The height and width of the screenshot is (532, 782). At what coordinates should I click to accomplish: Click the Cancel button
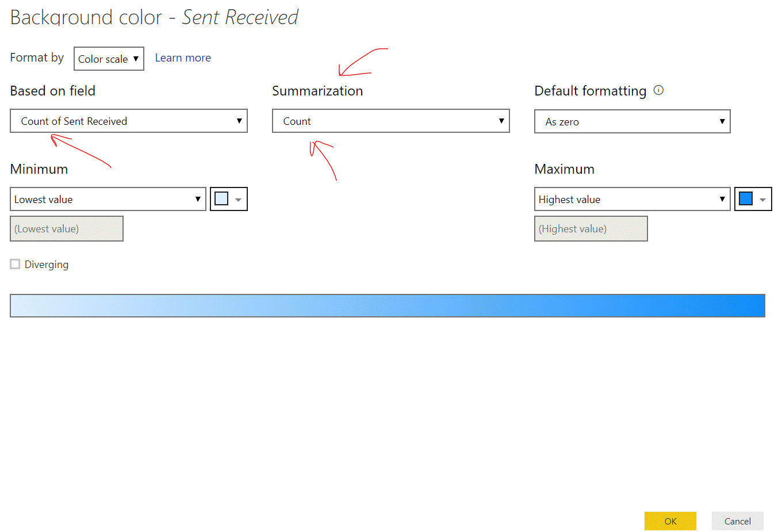(x=738, y=521)
